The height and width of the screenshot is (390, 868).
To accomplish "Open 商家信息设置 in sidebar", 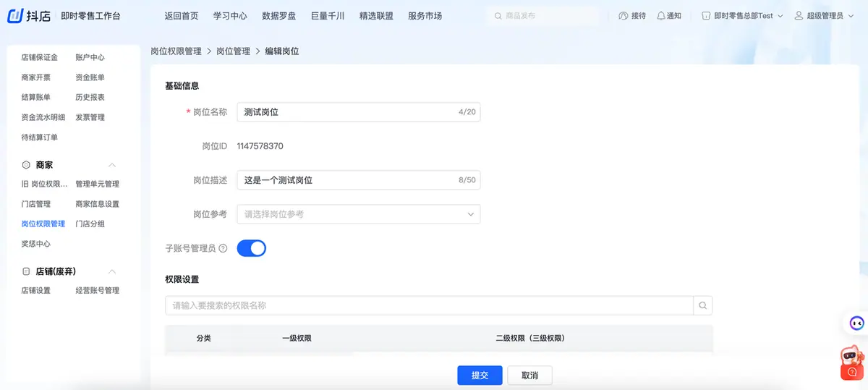I will (x=97, y=204).
